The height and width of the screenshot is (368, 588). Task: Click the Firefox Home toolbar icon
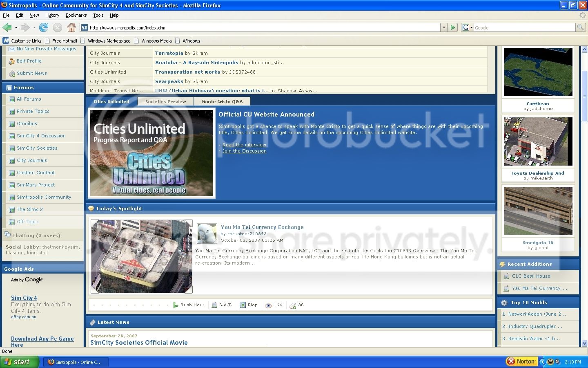pos(71,27)
